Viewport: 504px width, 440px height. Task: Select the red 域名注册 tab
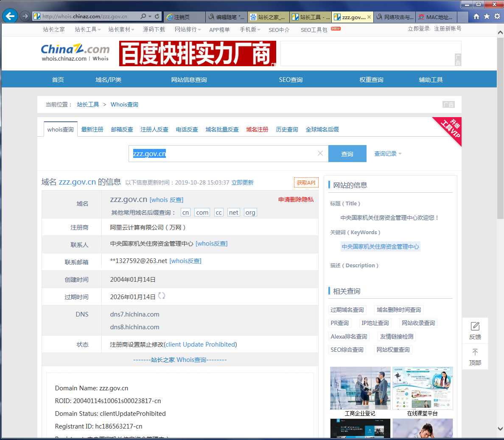point(257,129)
